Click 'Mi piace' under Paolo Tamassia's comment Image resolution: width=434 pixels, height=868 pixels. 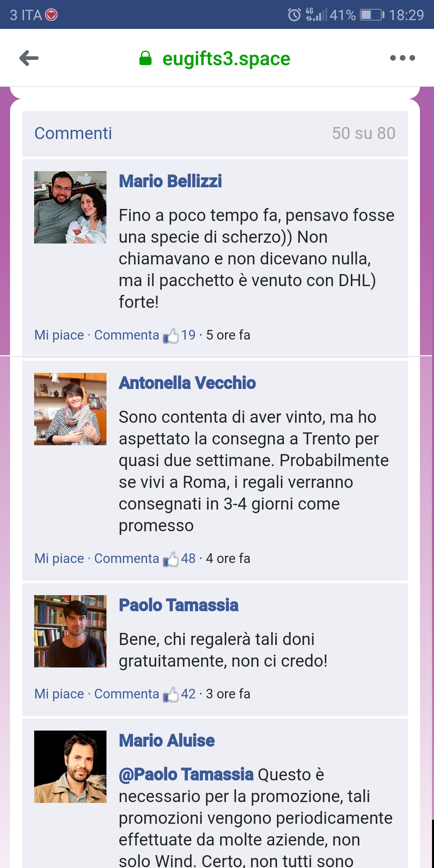(x=59, y=694)
